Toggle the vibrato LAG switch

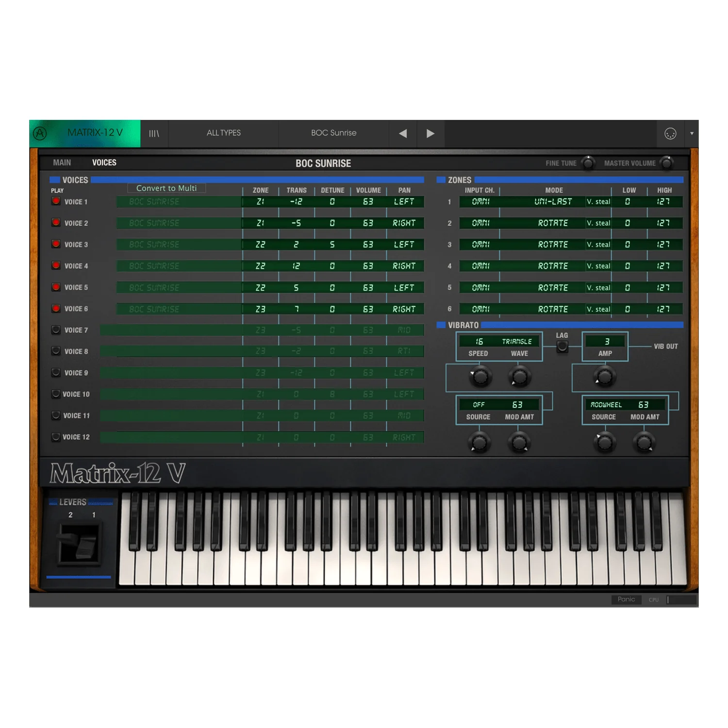[562, 347]
